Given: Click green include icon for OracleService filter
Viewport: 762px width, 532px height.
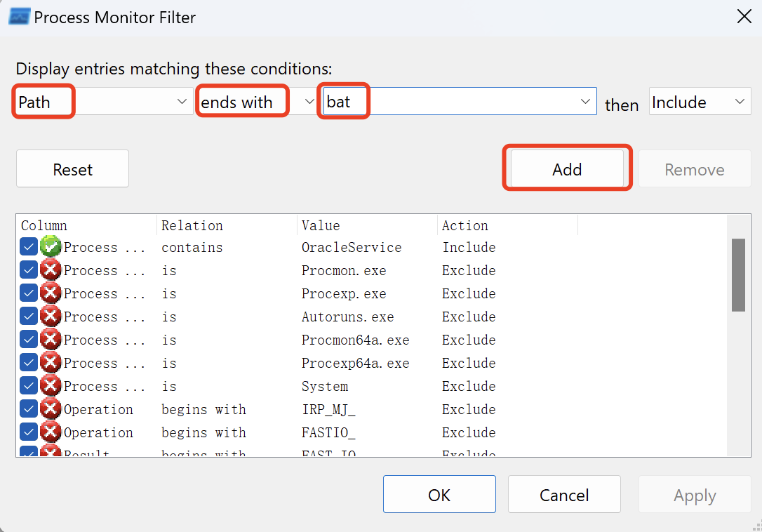Looking at the screenshot, I should pos(51,247).
